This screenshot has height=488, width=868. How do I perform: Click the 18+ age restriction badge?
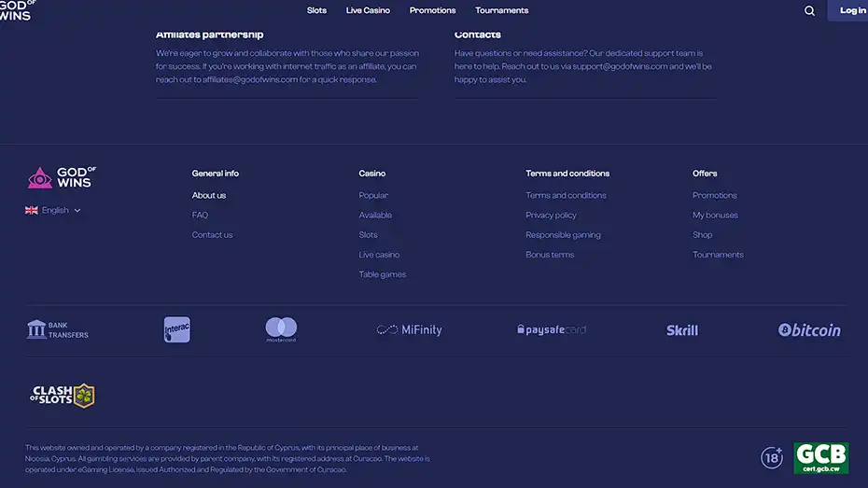click(x=772, y=457)
